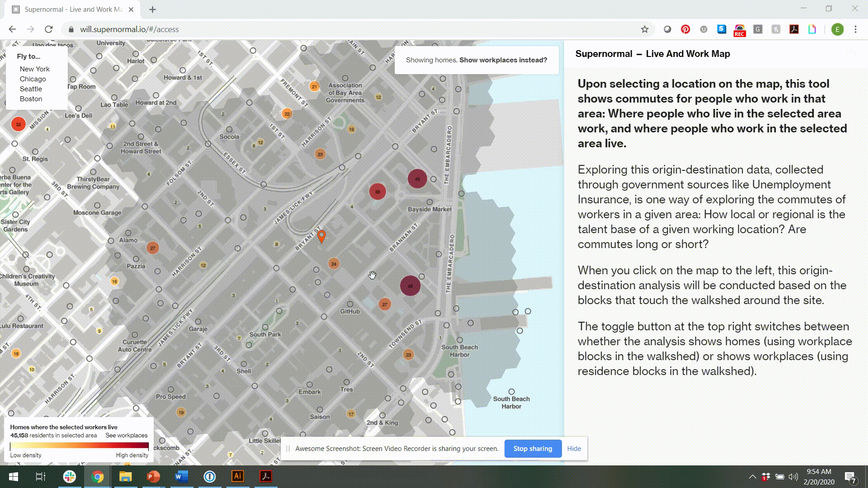This screenshot has height=488, width=868.
Task: Start the Awesome Screenshot REC extension
Action: pyautogui.click(x=740, y=29)
